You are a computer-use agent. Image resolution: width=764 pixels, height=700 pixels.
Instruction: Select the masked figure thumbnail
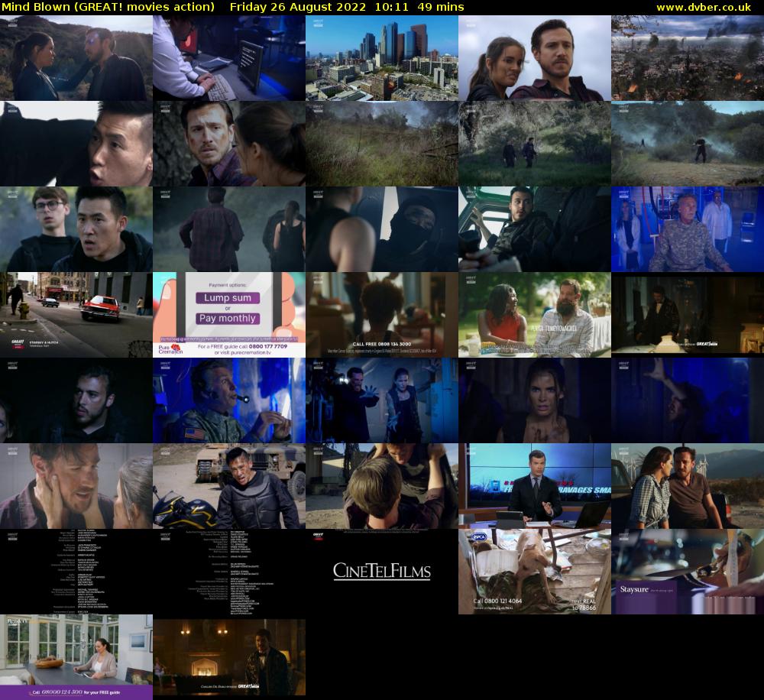(x=382, y=229)
